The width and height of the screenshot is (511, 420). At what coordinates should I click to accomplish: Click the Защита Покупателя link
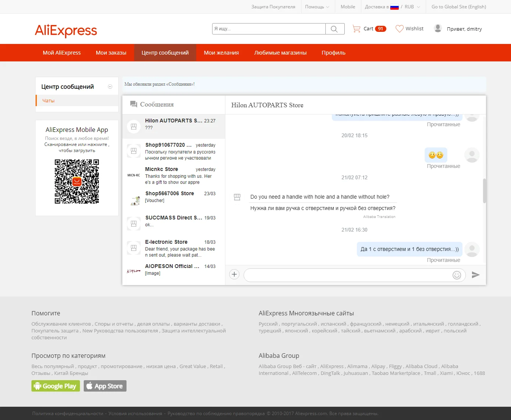pyautogui.click(x=273, y=7)
